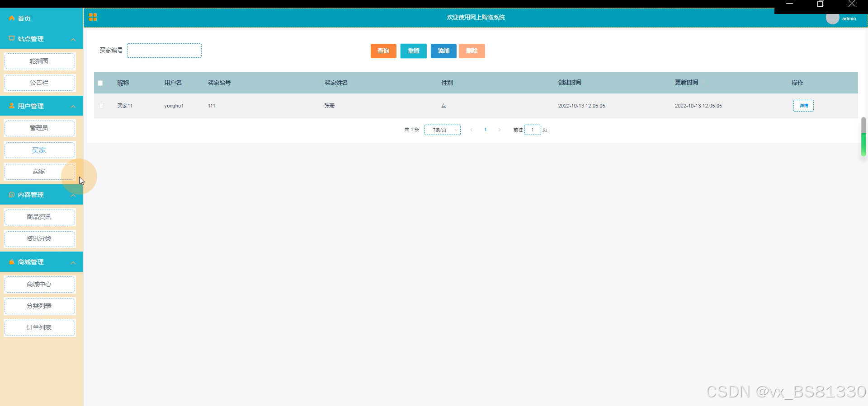This screenshot has height=406, width=868.
Task: Click the orange grid icon in header
Action: coord(93,17)
